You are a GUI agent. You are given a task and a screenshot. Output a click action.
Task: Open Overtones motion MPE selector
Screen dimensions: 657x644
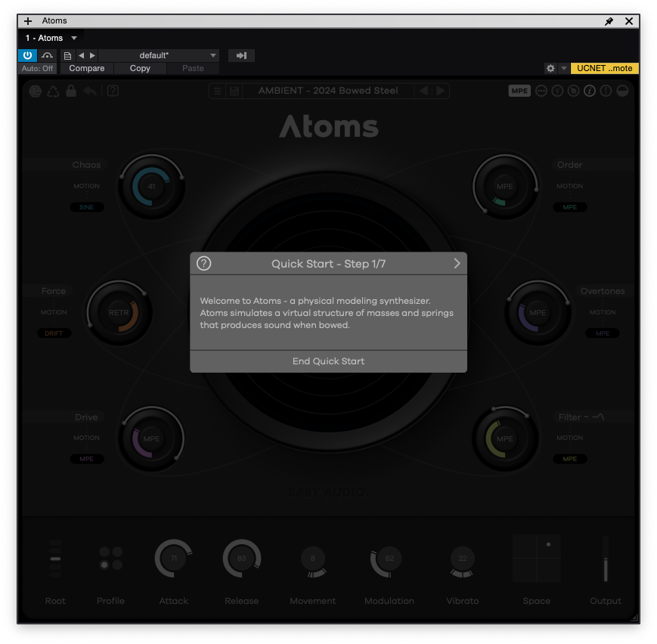tap(603, 333)
